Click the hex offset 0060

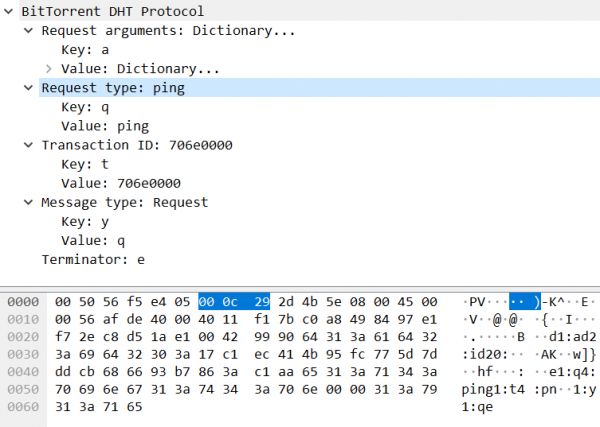[23, 407]
